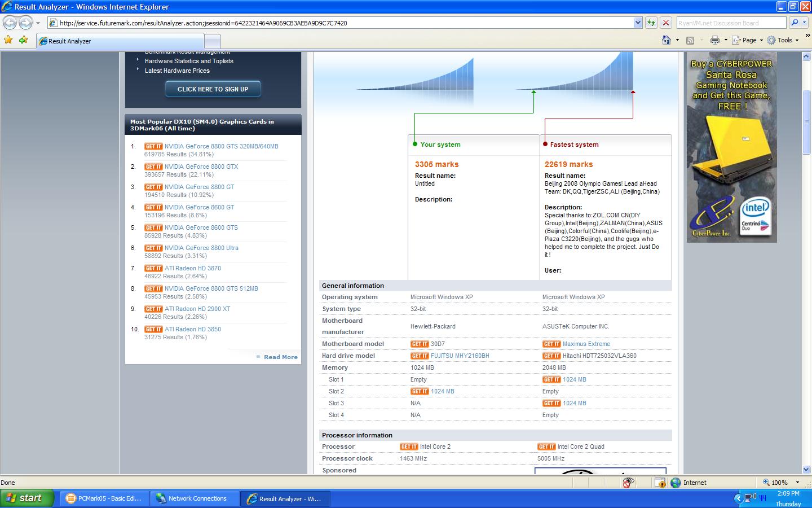The height and width of the screenshot is (508, 812).
Task: Click privacy report eye icon in status bar
Action: pyautogui.click(x=629, y=483)
